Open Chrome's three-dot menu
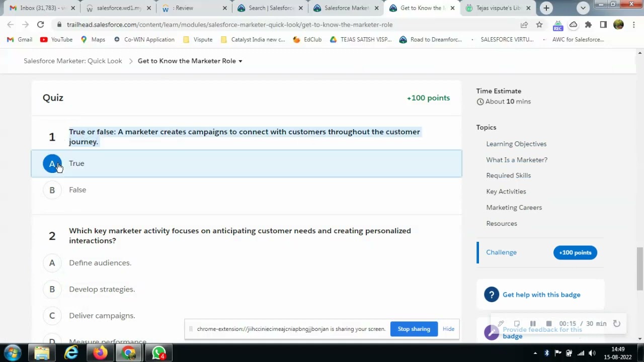 click(x=633, y=25)
